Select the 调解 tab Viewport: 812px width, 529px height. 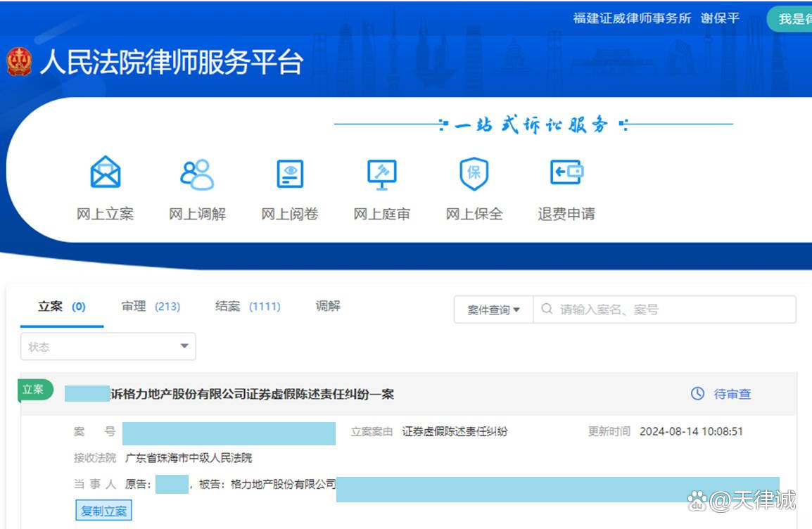pos(326,306)
